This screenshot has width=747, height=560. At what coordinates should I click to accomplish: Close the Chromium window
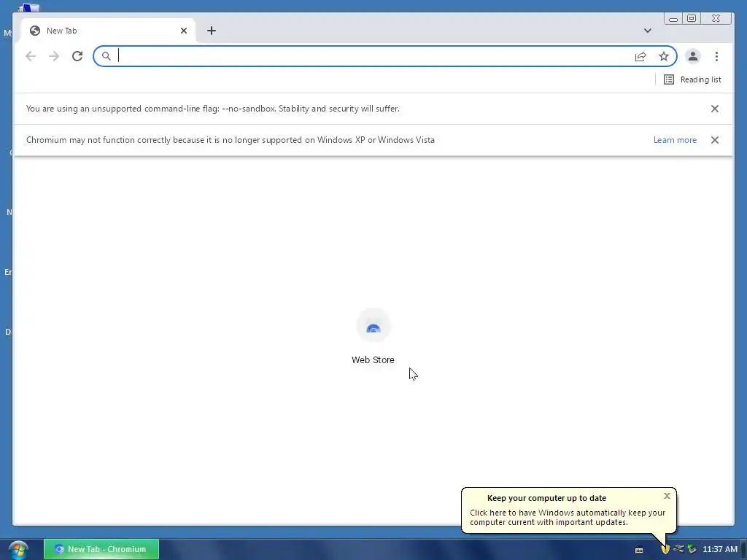pos(716,18)
